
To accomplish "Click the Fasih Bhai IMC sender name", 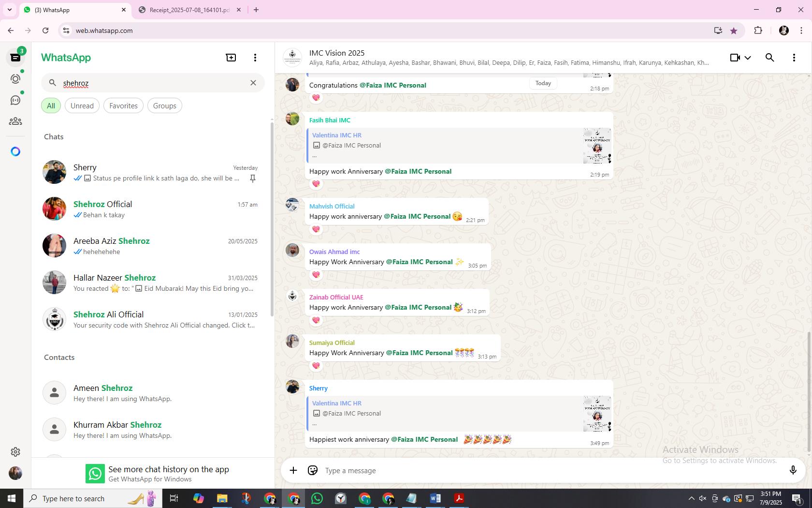I will point(330,120).
